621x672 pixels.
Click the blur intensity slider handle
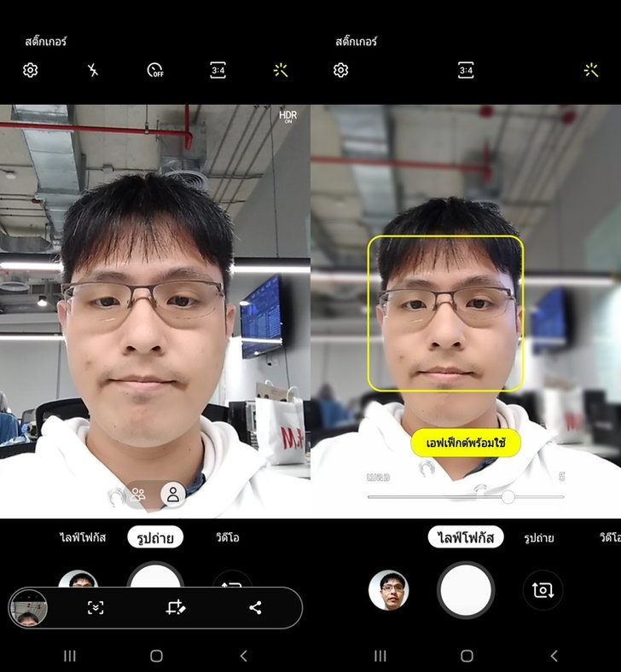click(x=508, y=496)
